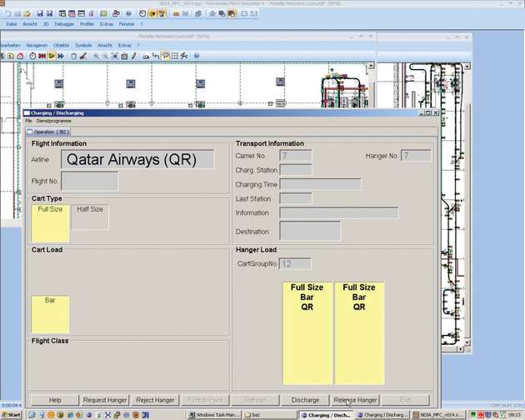Click scroll-up arrow of the layout window scrollbar
Viewport: 525px width, 420px height.
tap(371, 66)
